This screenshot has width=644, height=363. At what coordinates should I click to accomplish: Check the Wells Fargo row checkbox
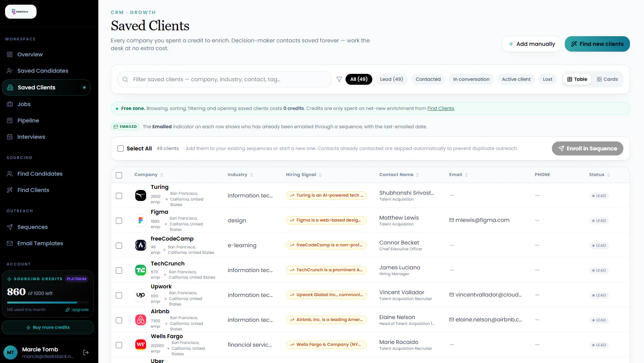point(119,345)
